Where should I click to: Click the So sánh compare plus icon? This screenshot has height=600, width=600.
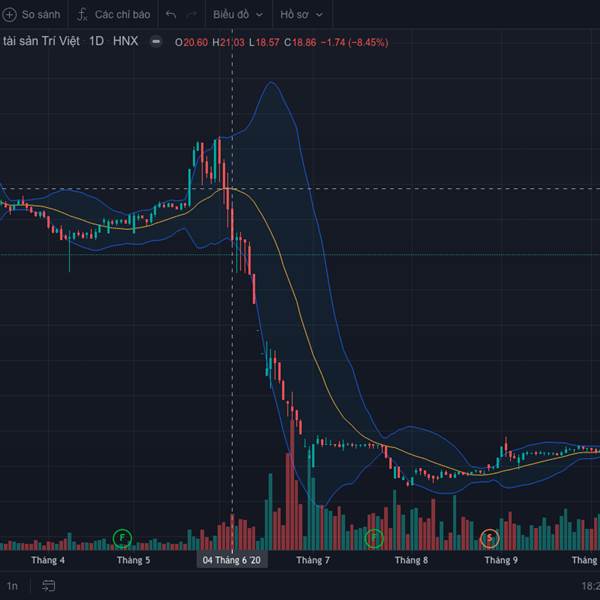[9, 15]
